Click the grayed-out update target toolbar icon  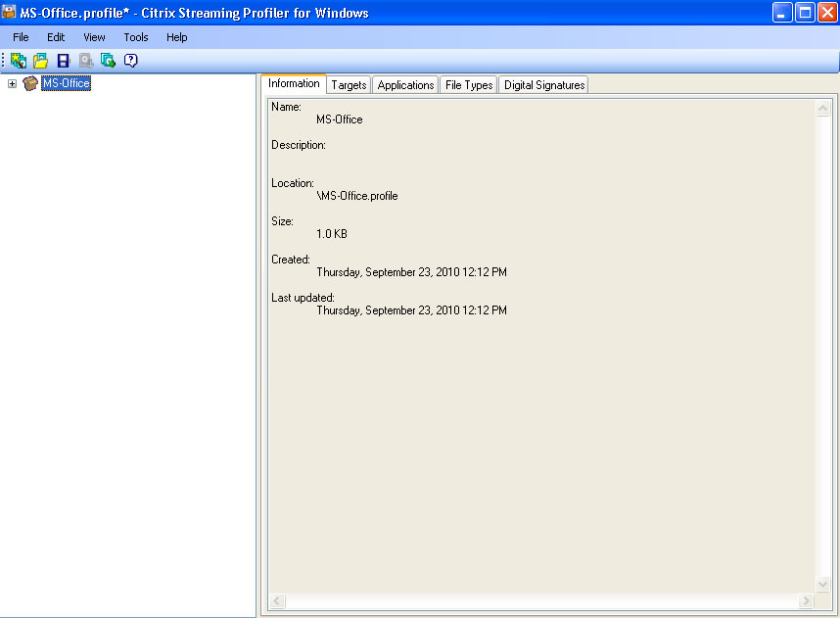[x=86, y=61]
